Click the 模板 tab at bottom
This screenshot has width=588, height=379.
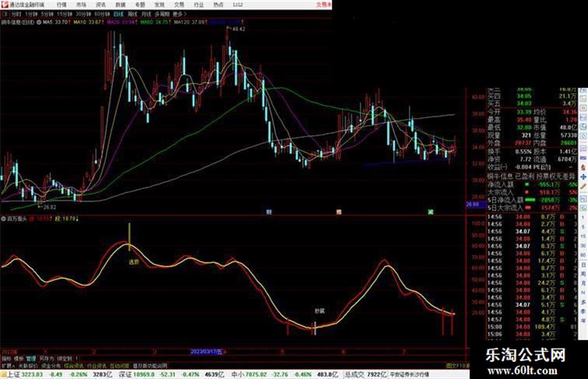tap(19, 358)
